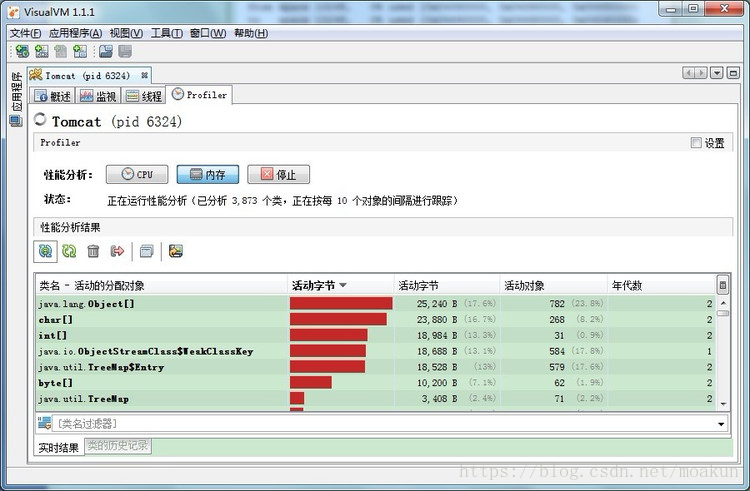Click the 内存 memory profiling button
750x491 pixels.
tap(208, 175)
